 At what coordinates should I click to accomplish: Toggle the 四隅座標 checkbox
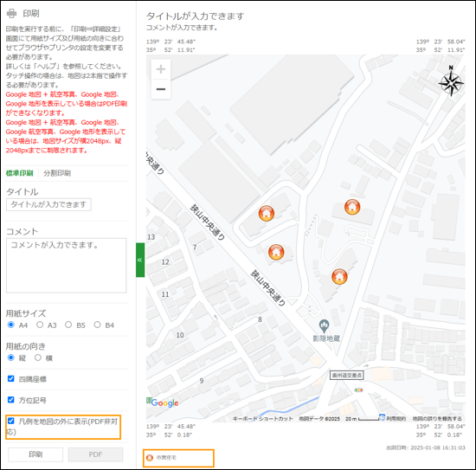tap(11, 378)
